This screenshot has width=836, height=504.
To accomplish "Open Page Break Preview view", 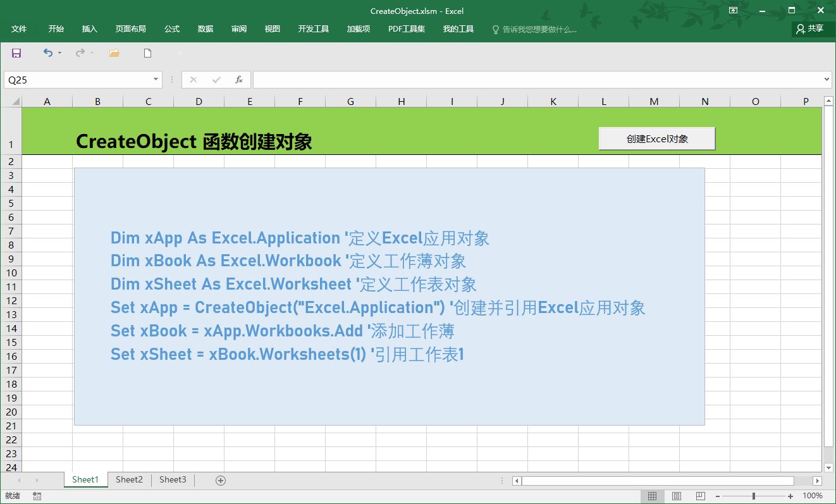I will tap(700, 496).
